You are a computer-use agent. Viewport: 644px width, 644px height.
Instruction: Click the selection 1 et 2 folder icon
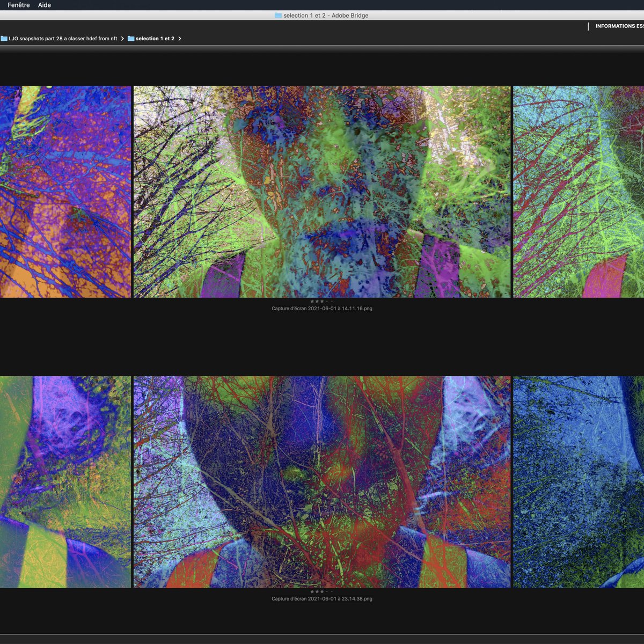(x=131, y=39)
